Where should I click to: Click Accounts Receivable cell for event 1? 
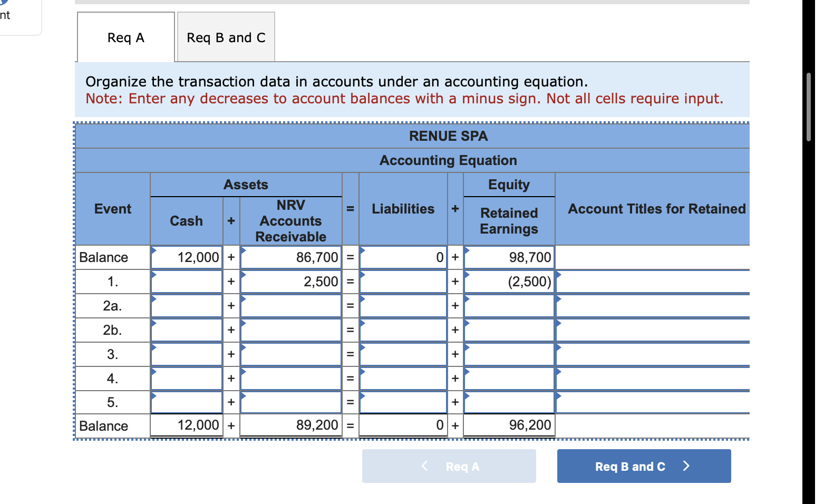coord(291,282)
